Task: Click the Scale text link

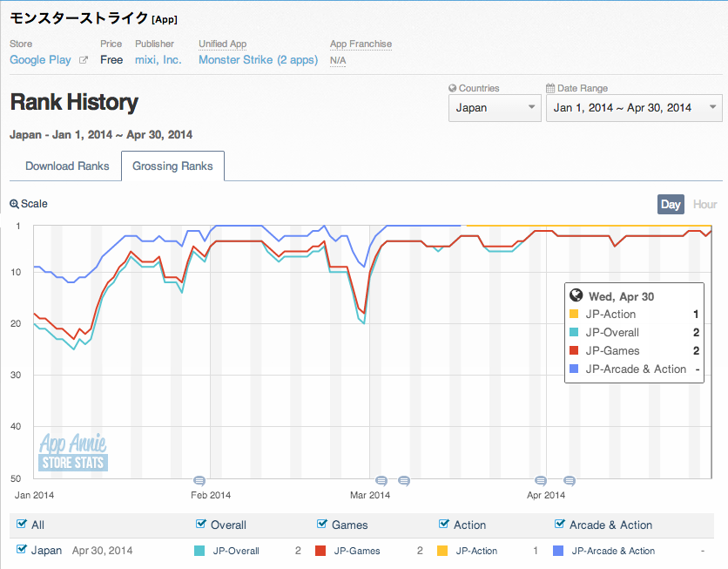Action: coord(34,204)
